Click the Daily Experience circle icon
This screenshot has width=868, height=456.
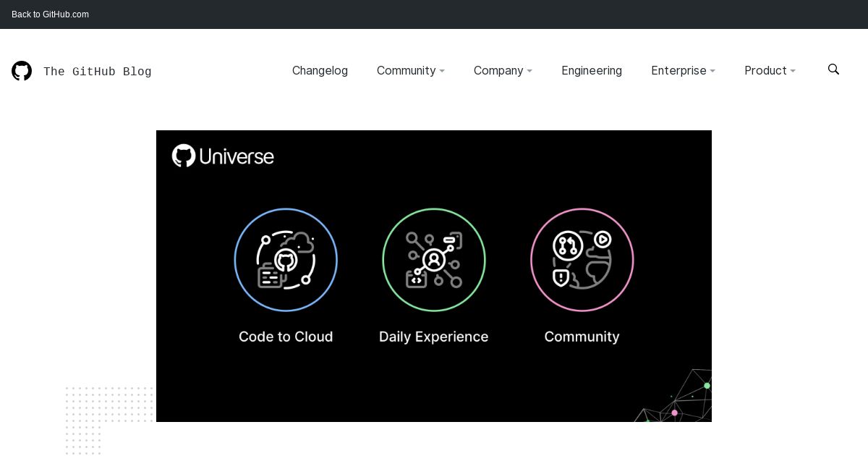point(434,260)
